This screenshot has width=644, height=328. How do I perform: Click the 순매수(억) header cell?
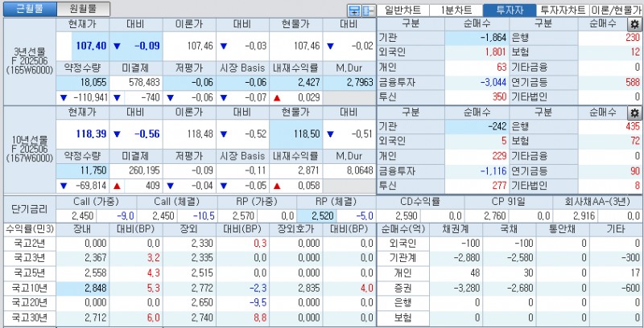coord(402,230)
